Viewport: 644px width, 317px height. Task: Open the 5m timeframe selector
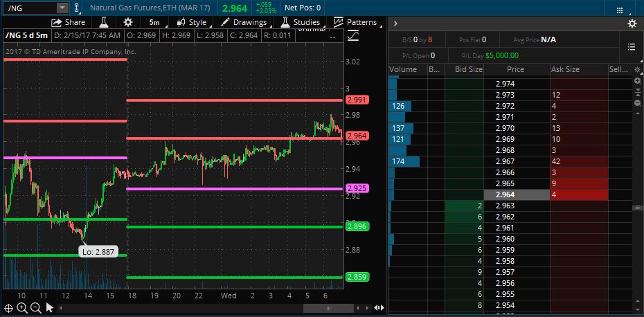(x=154, y=22)
